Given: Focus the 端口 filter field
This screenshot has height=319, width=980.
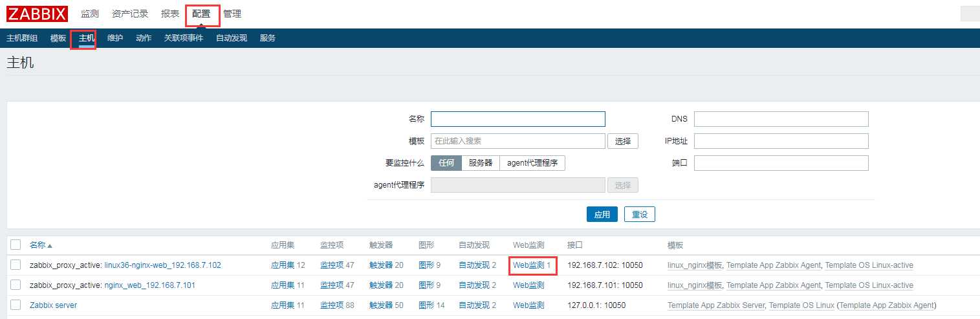Looking at the screenshot, I should pos(781,163).
